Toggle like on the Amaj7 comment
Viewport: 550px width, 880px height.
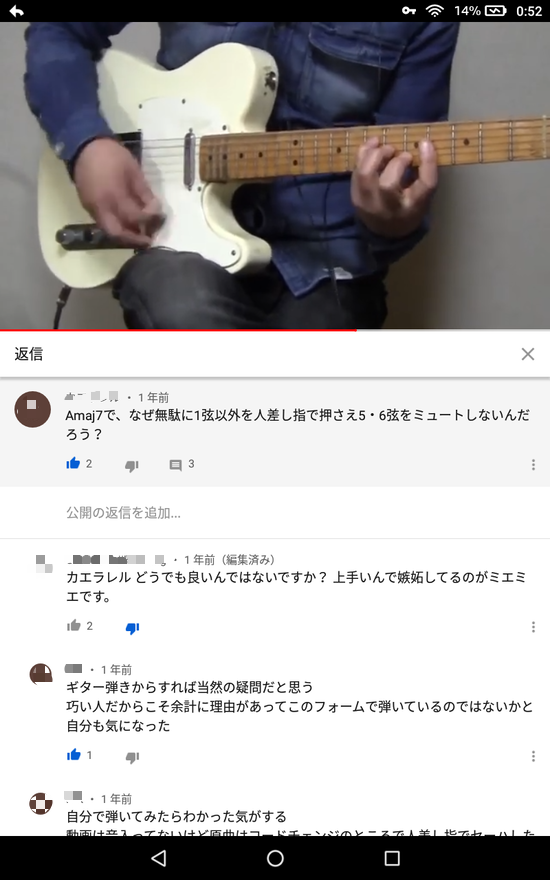click(x=74, y=464)
